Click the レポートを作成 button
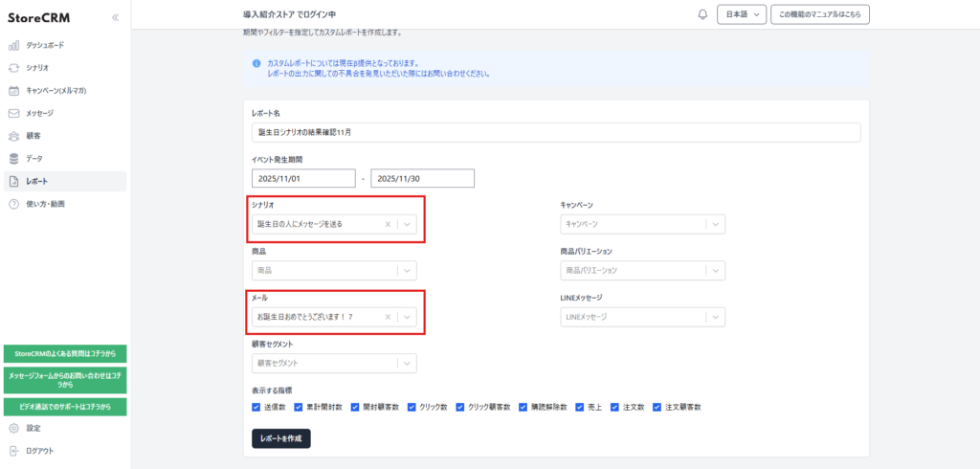Viewport: 980px width, 469px height. (280, 438)
